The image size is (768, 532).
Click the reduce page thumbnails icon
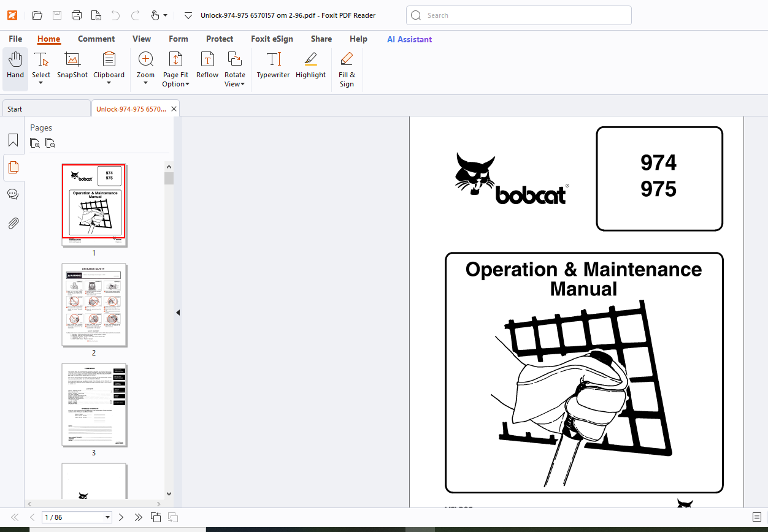point(50,143)
